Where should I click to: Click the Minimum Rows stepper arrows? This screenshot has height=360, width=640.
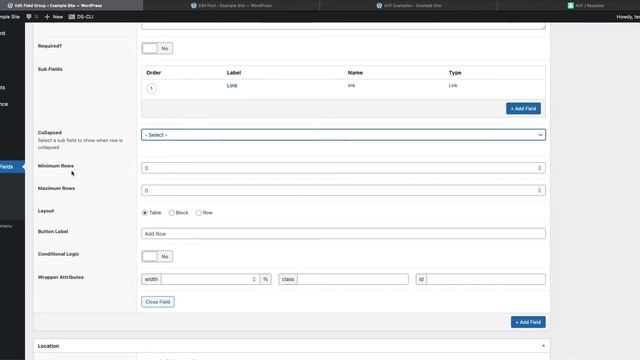click(540, 168)
